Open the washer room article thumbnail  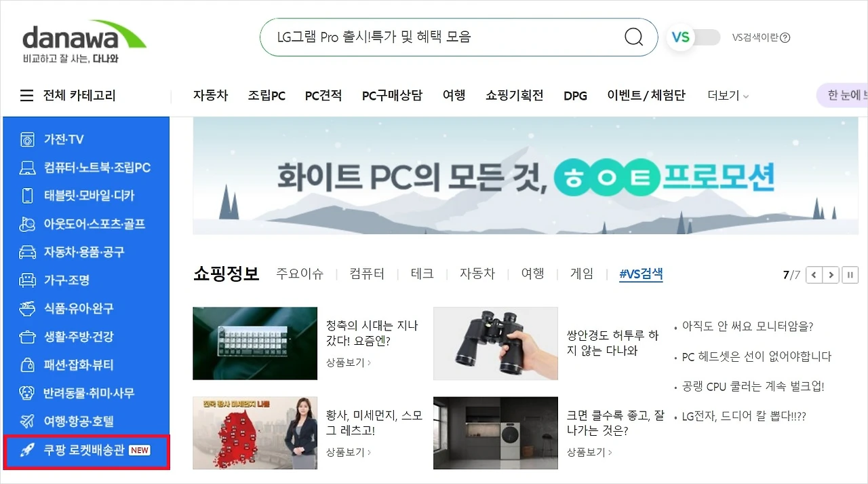(x=496, y=433)
